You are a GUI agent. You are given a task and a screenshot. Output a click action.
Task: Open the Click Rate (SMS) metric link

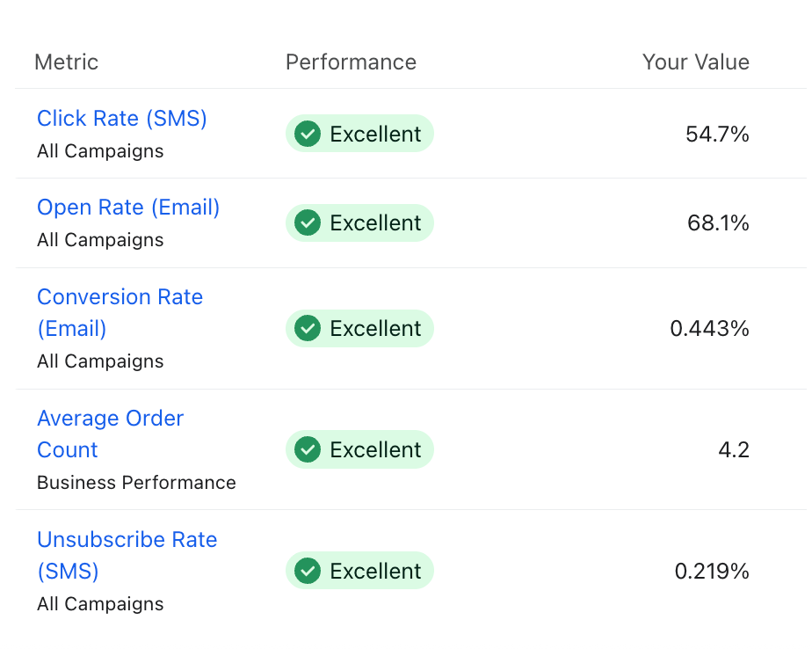(122, 119)
